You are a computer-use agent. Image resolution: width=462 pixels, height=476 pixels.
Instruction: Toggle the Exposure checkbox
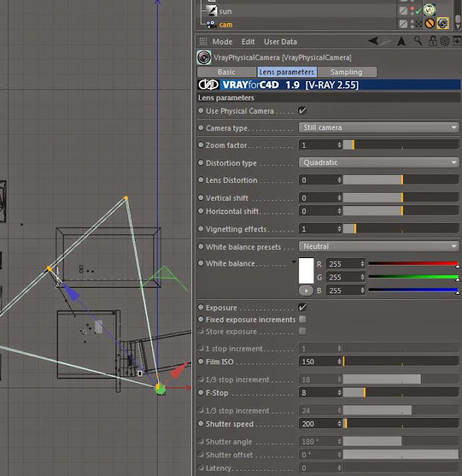point(303,307)
